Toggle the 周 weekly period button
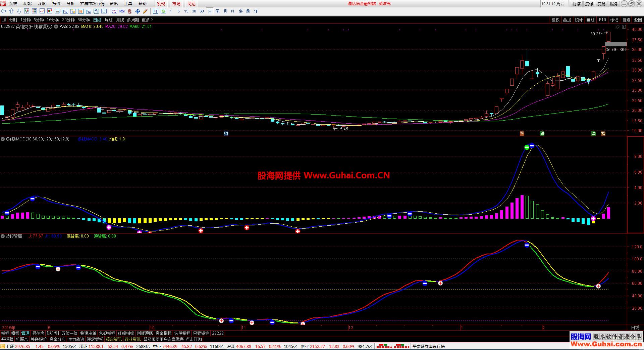This screenshot has width=644, height=350. 217,11
